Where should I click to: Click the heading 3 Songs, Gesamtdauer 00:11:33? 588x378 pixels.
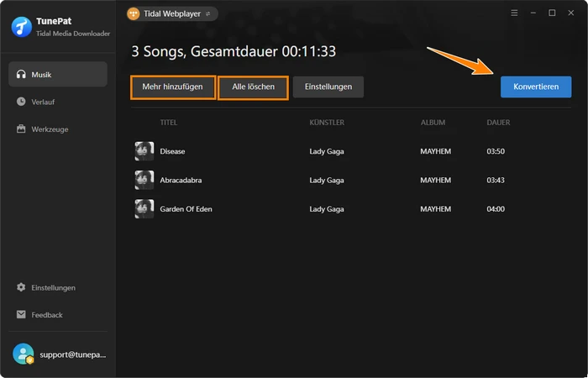(x=234, y=52)
